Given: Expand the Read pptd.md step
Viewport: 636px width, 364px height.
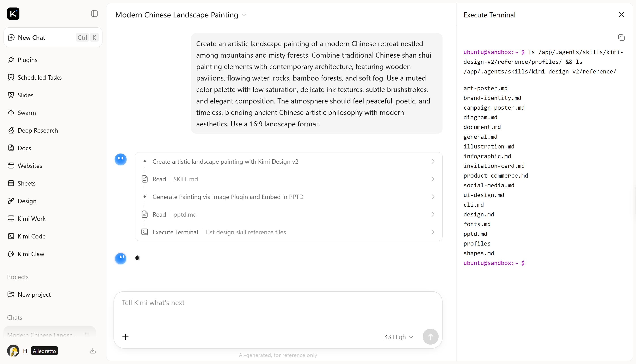Looking at the screenshot, I should point(288,214).
